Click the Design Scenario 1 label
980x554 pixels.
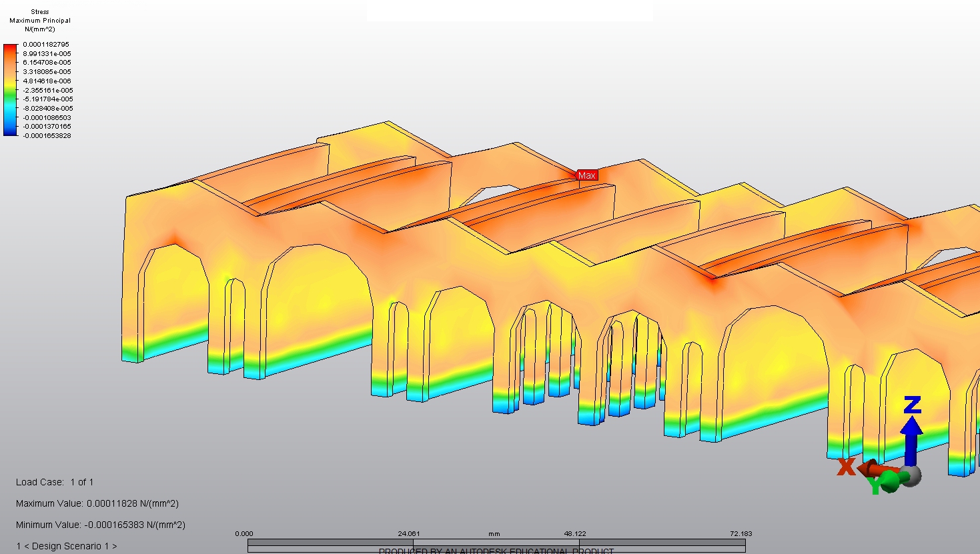click(x=67, y=546)
